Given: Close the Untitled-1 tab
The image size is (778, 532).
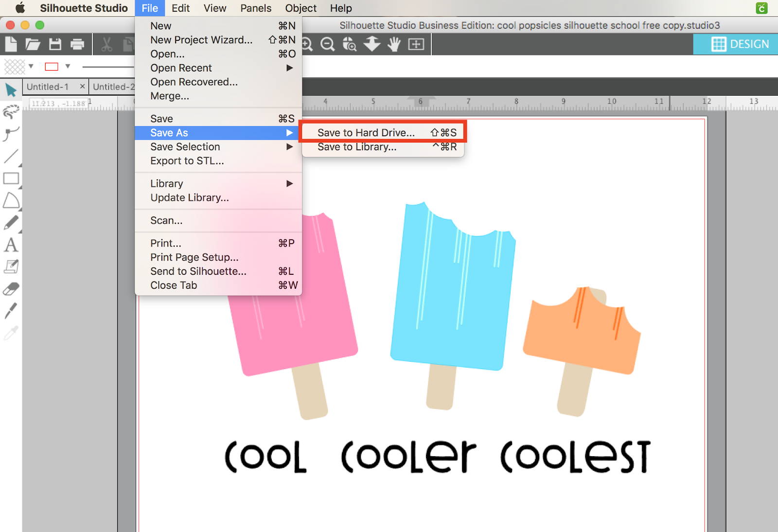Looking at the screenshot, I should (x=82, y=86).
